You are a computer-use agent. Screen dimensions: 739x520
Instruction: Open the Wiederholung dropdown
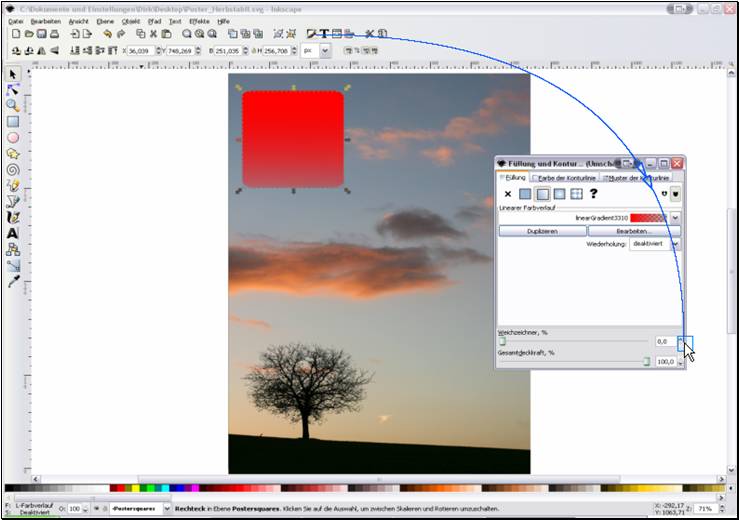coord(676,244)
